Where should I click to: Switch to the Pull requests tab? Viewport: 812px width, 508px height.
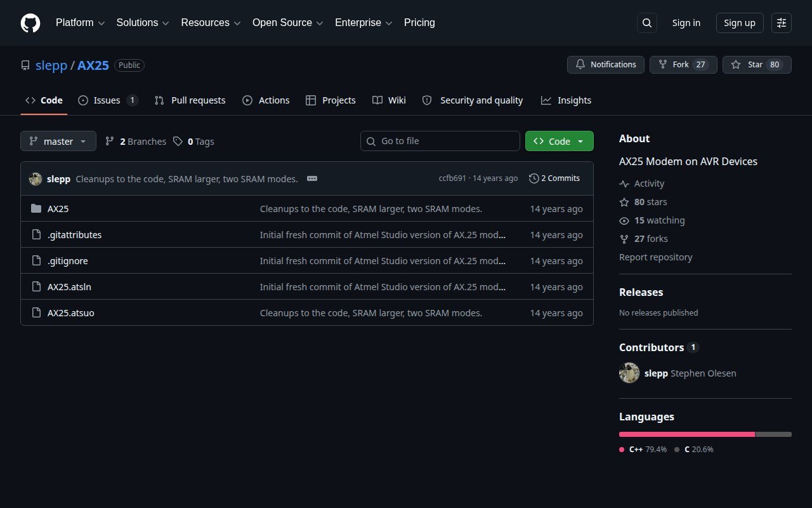(x=190, y=100)
